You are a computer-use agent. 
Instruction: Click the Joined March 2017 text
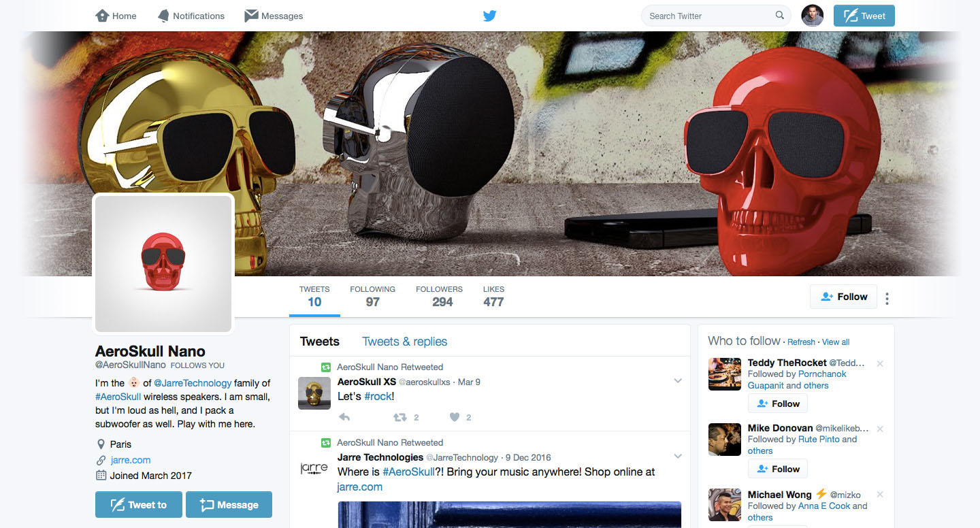(x=151, y=476)
